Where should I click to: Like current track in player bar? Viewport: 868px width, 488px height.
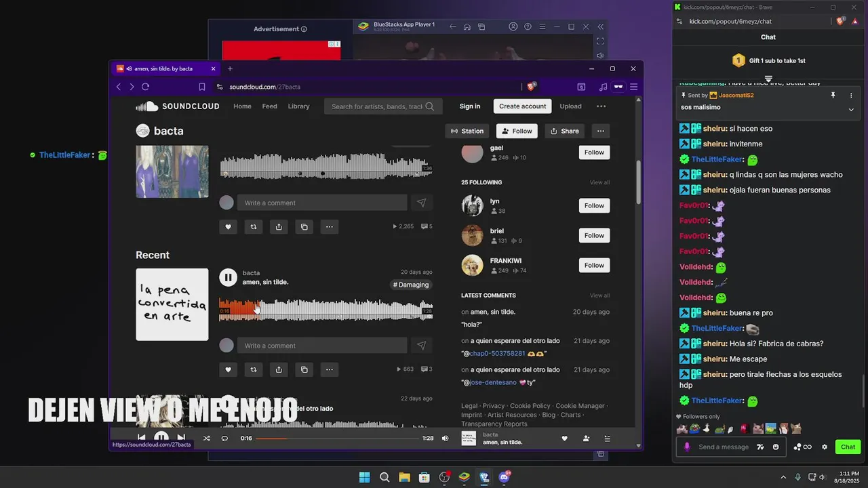coord(564,439)
